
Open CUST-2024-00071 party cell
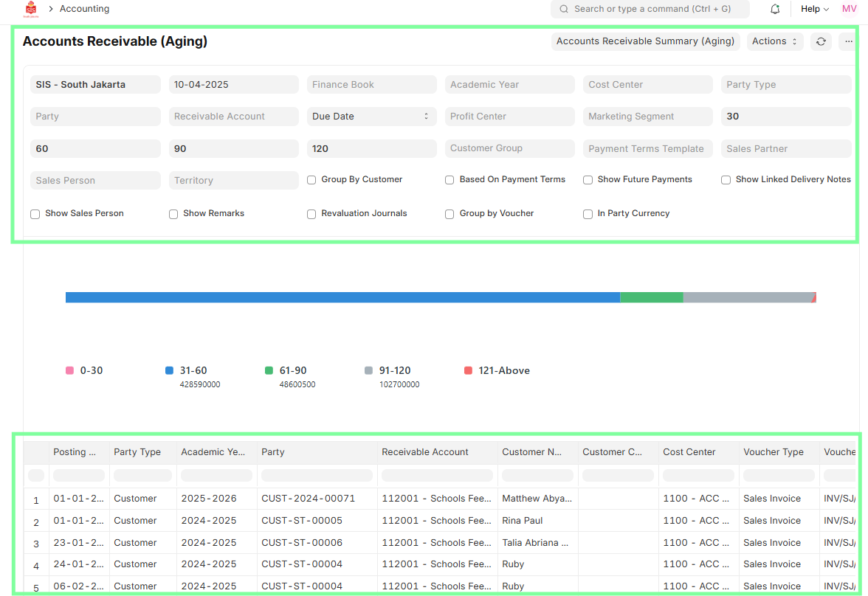tap(308, 499)
